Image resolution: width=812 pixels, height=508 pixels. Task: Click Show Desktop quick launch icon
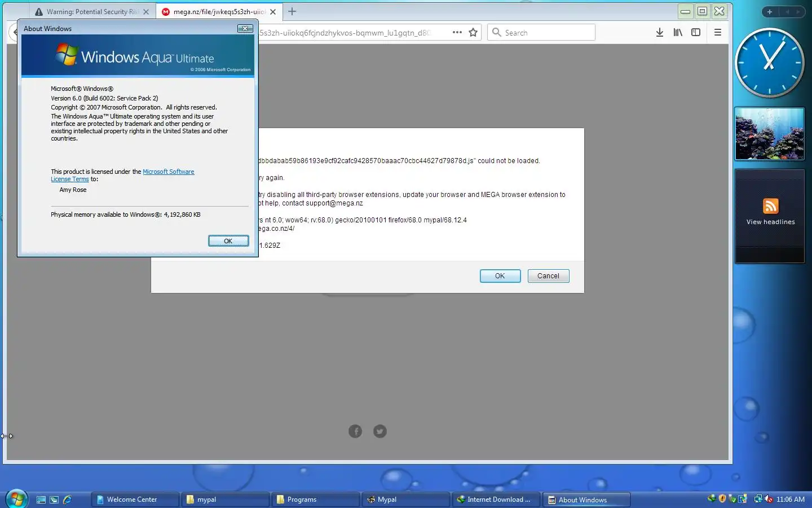[41, 500]
